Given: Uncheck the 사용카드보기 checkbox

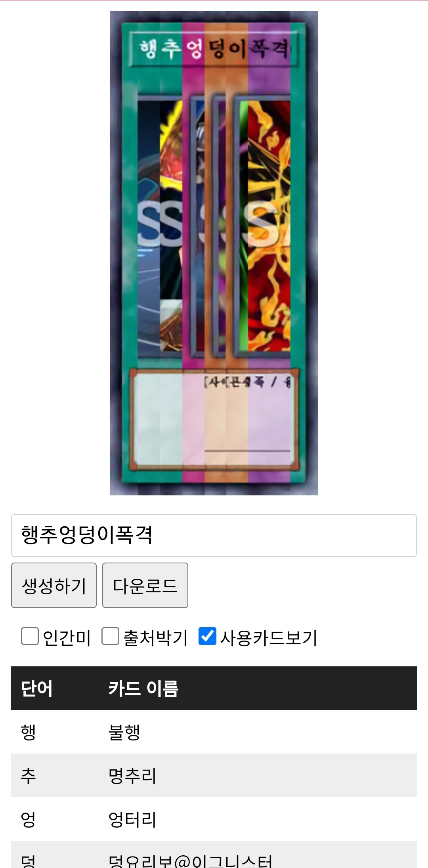Looking at the screenshot, I should [x=207, y=636].
